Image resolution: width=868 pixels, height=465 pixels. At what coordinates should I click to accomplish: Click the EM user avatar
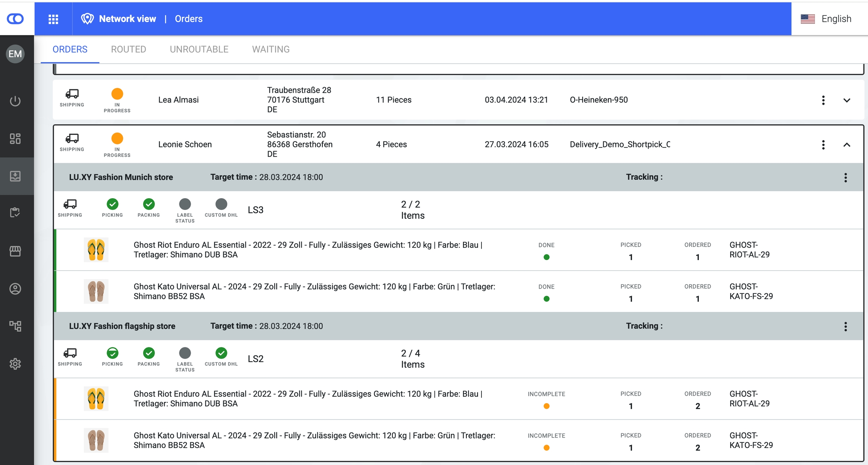point(15,54)
